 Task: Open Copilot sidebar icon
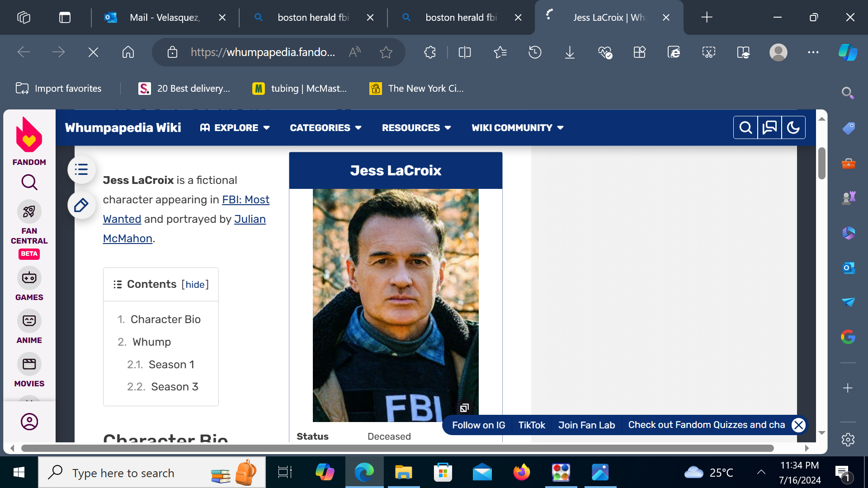click(x=848, y=52)
